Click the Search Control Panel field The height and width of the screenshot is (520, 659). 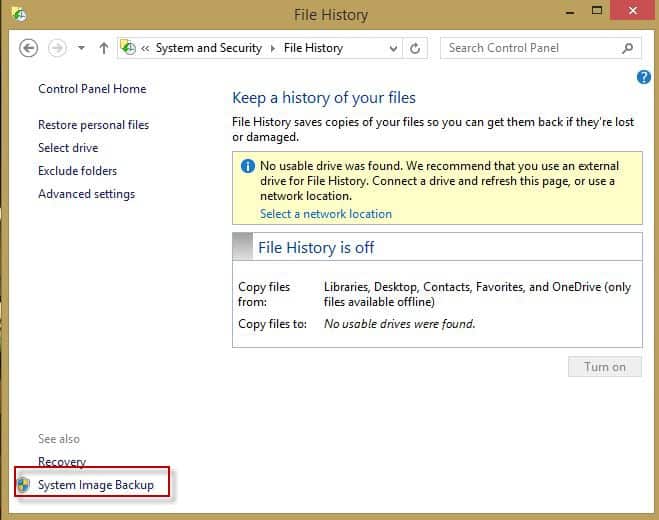[x=540, y=48]
